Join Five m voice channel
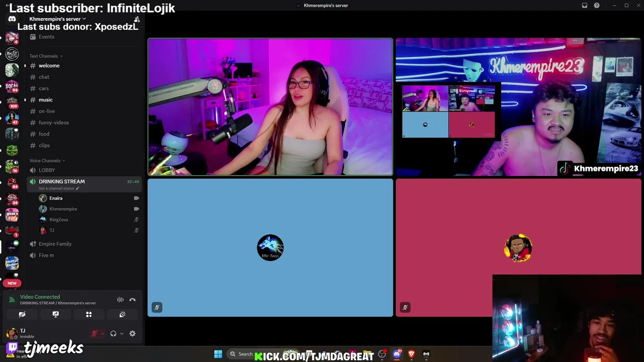 [x=84, y=255]
